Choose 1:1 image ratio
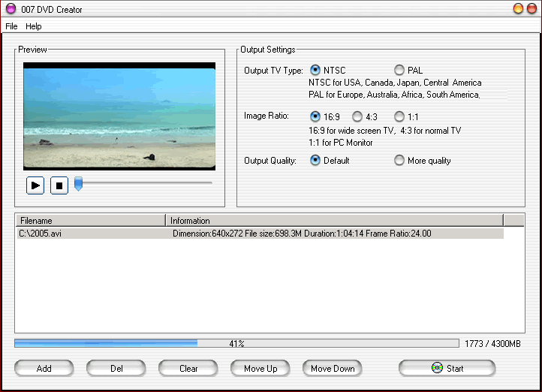 coord(399,116)
